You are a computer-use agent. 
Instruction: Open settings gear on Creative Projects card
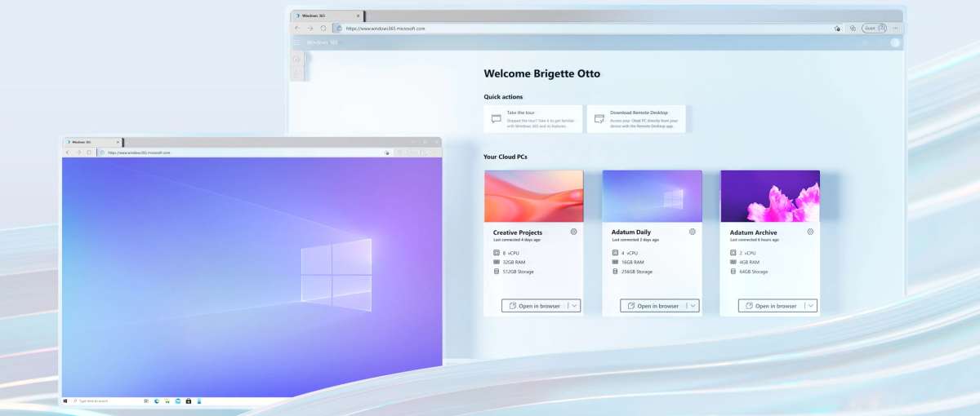tap(574, 232)
